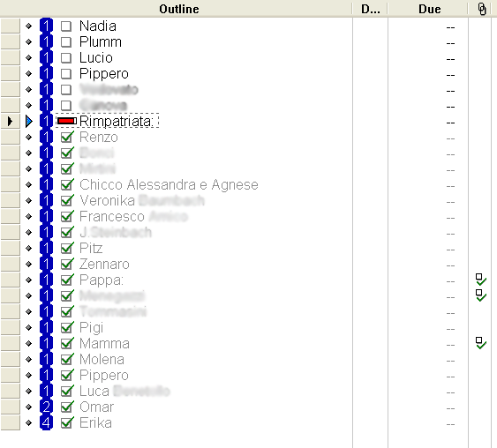Select the Plumm outline item
Image resolution: width=497 pixels, height=448 pixels.
pos(101,41)
